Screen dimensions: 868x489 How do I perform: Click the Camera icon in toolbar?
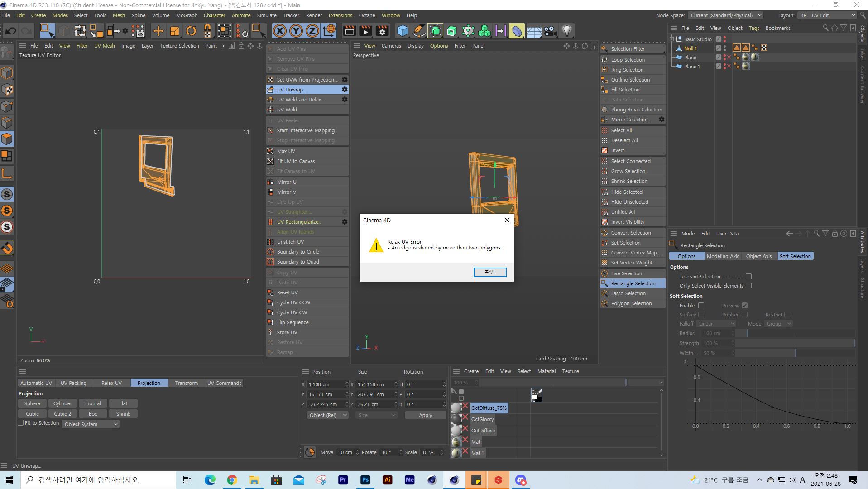(x=550, y=31)
